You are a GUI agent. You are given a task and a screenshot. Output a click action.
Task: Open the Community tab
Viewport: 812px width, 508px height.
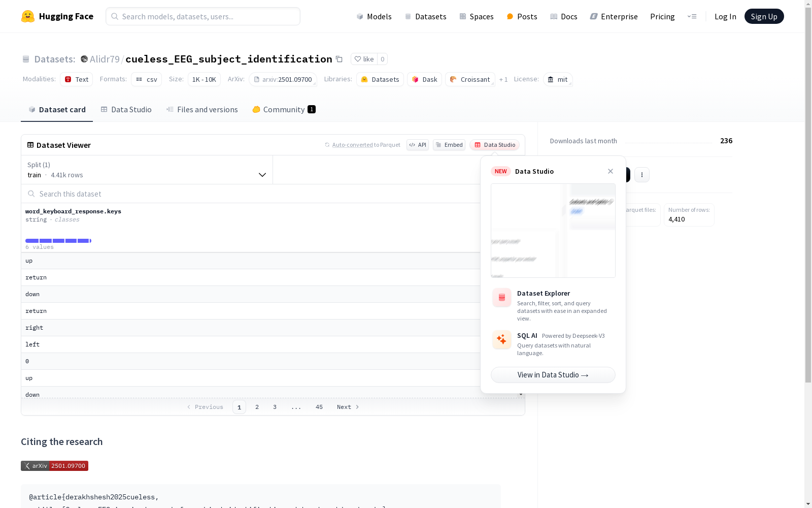[284, 109]
